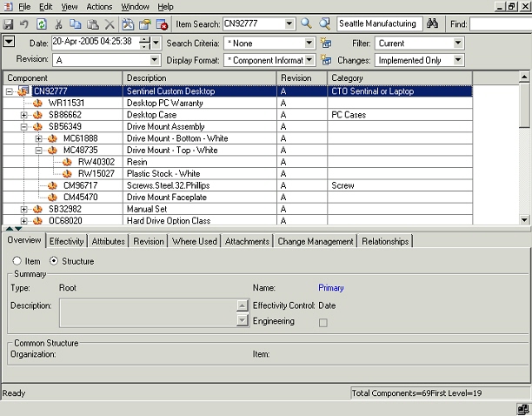Open the Revision dropdown
This screenshot has width=532, height=416.
click(154, 60)
